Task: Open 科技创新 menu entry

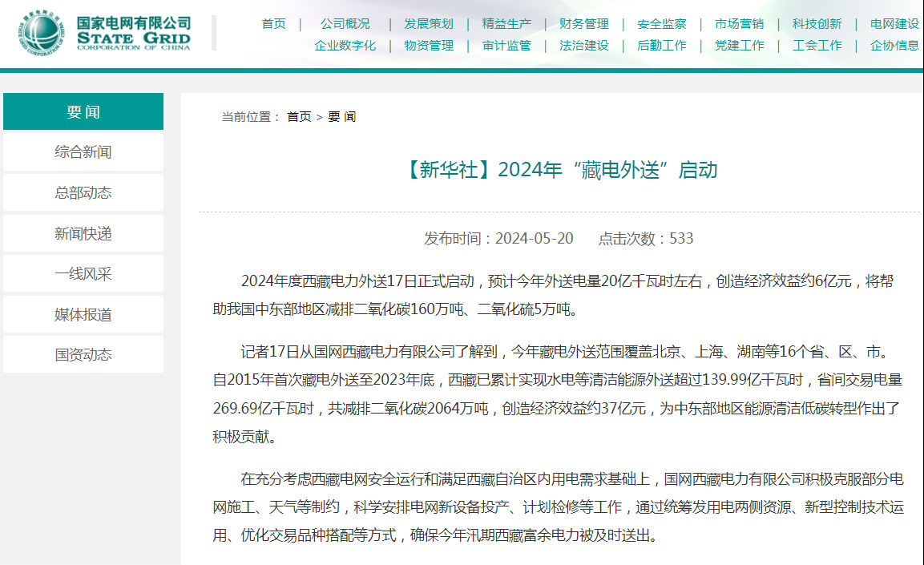Action: coord(817,24)
